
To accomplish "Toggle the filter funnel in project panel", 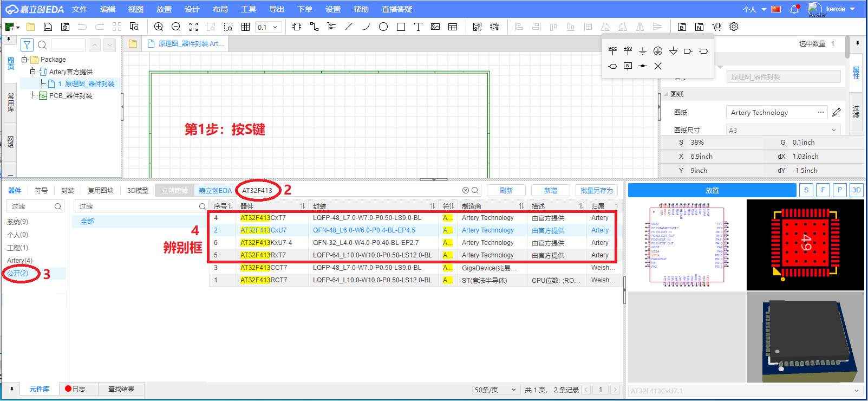I will click(27, 45).
